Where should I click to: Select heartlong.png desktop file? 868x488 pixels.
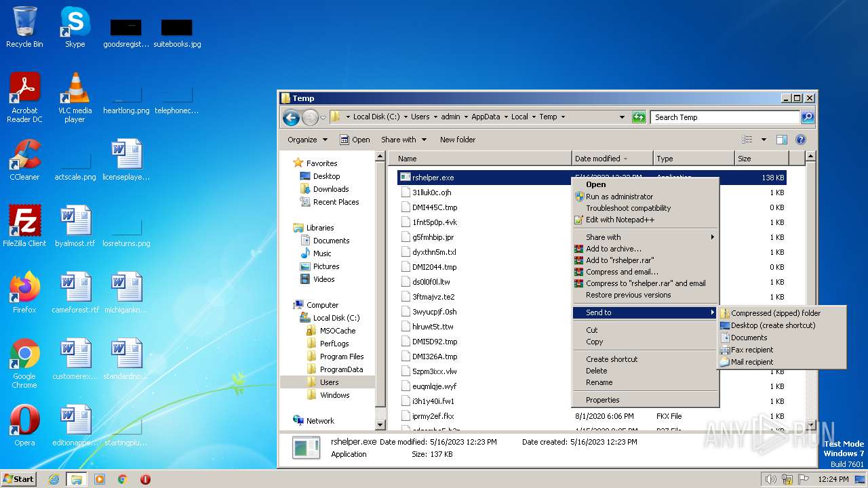[126, 99]
